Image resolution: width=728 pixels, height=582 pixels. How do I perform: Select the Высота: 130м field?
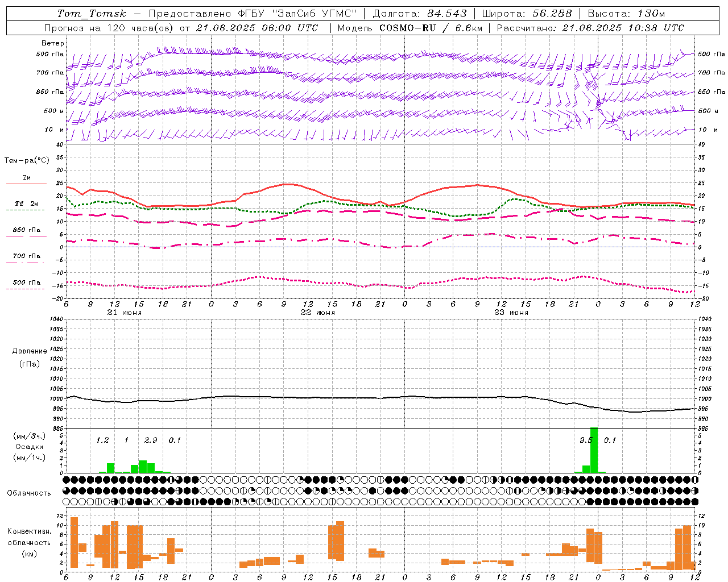[x=626, y=14]
